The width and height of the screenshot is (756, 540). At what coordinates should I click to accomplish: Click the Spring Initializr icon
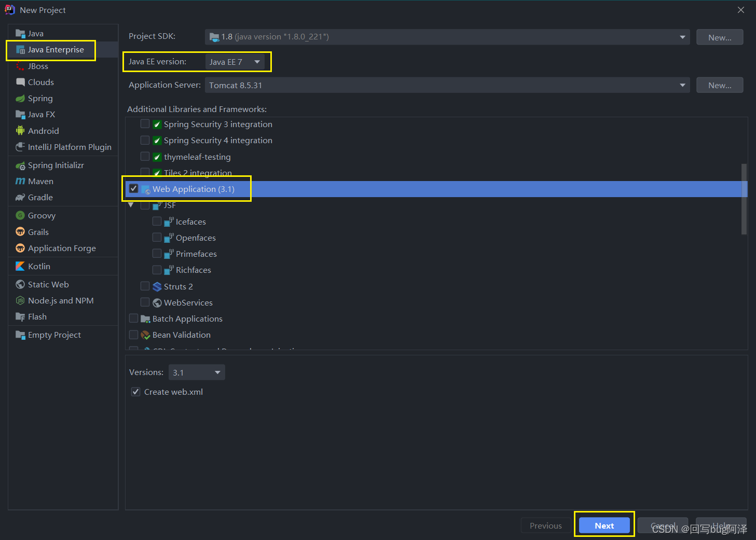(x=20, y=165)
